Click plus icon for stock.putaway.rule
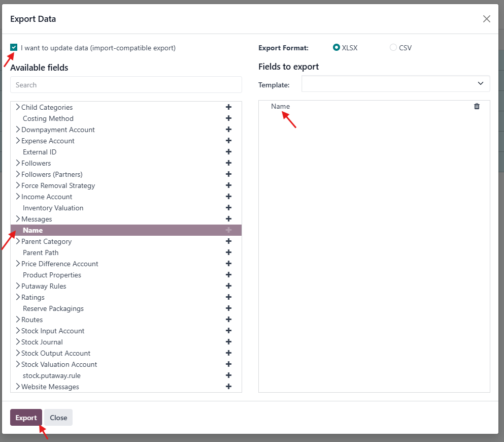 pyautogui.click(x=228, y=375)
